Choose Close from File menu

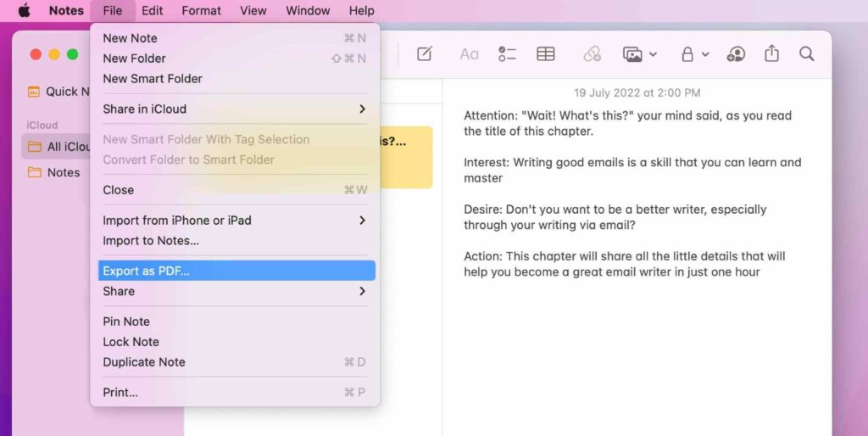coord(235,190)
